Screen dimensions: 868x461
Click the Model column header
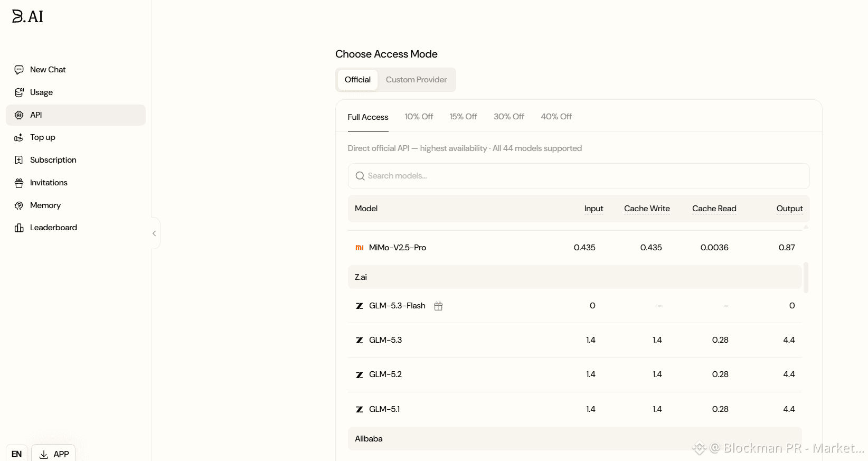pyautogui.click(x=366, y=209)
